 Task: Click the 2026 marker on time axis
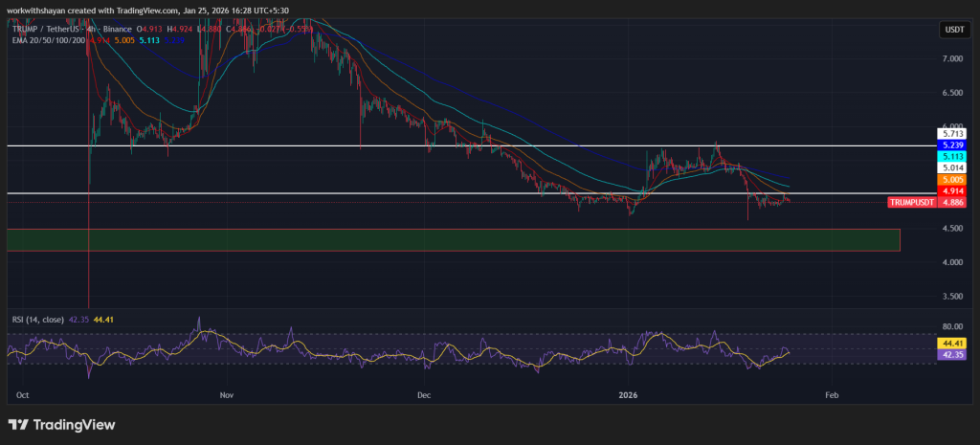click(629, 394)
